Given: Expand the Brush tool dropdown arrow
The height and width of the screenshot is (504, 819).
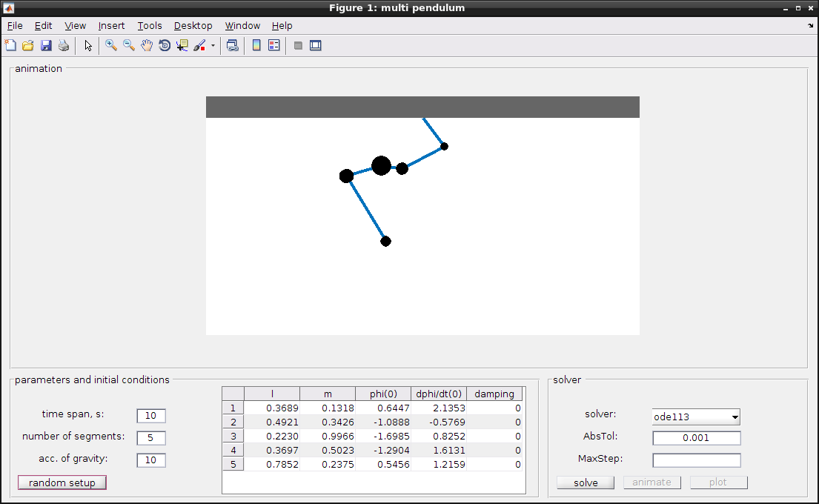Looking at the screenshot, I should (x=213, y=46).
